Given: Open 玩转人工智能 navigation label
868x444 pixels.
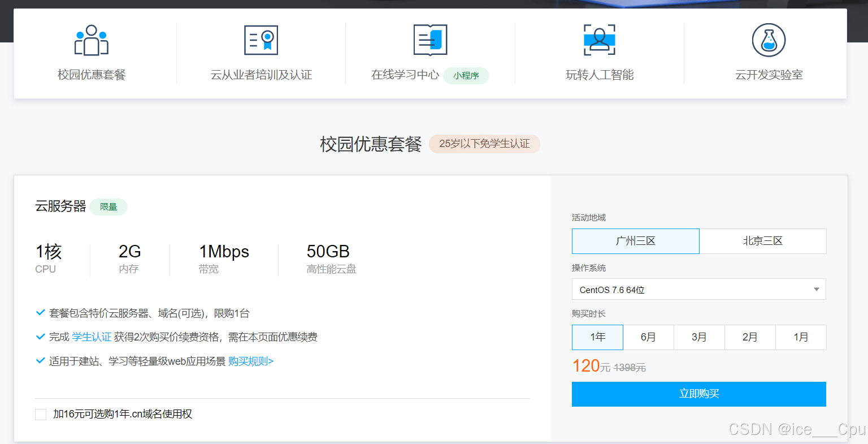Looking at the screenshot, I should pos(600,75).
